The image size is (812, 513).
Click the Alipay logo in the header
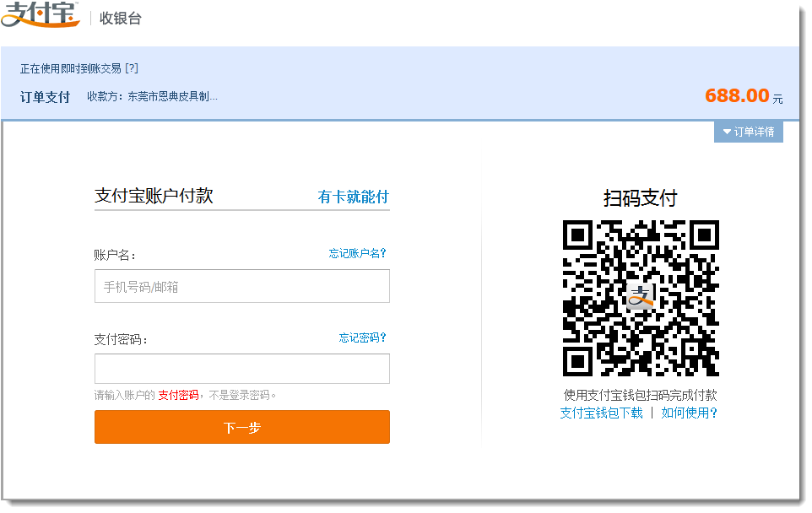point(41,15)
